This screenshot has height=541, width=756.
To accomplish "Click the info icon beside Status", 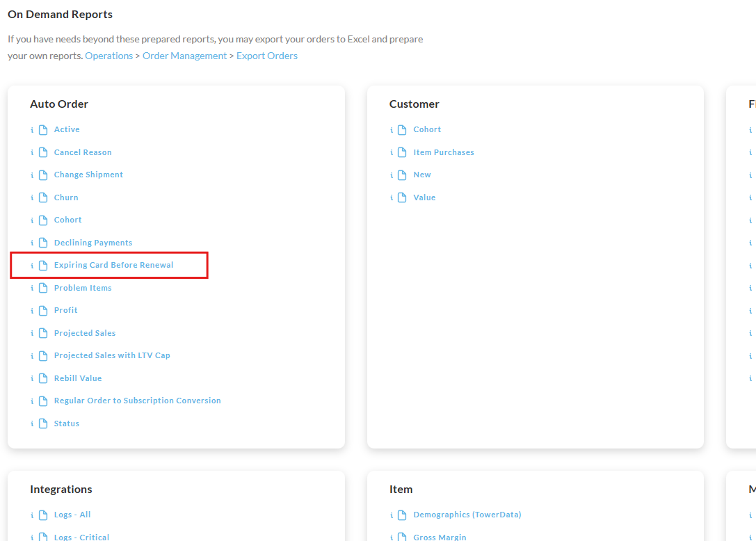I will (x=32, y=424).
